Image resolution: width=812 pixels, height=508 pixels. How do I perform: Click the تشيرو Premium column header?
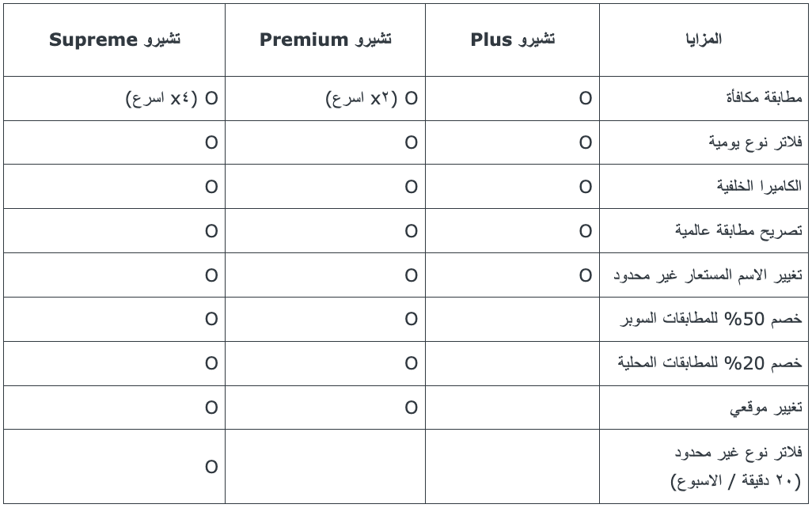pos(325,40)
